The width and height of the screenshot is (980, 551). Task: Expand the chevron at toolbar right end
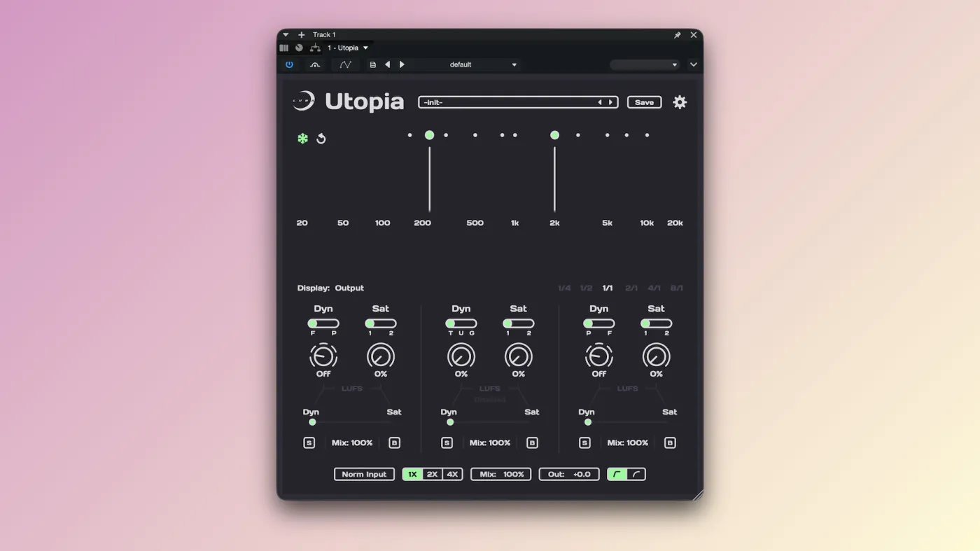[x=694, y=64]
